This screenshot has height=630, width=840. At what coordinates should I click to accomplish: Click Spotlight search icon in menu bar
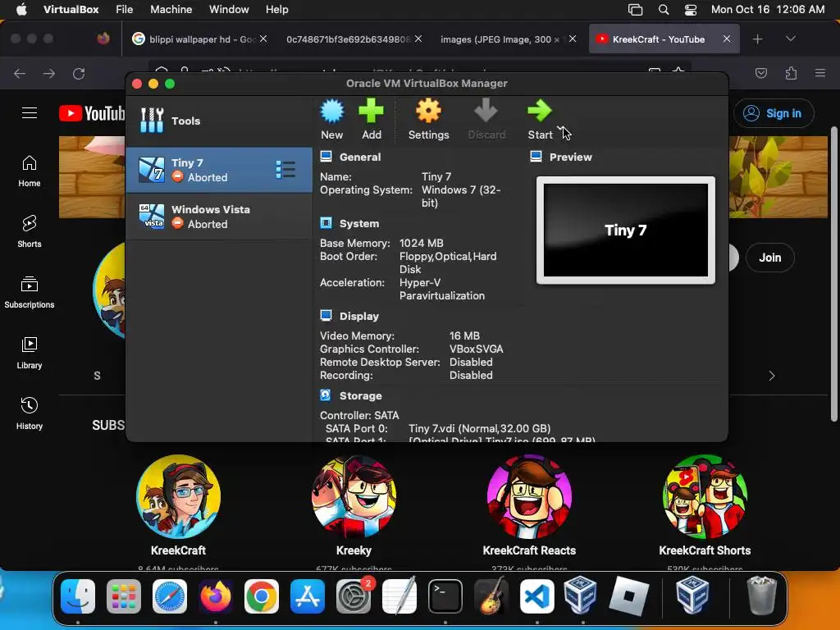[x=663, y=10]
